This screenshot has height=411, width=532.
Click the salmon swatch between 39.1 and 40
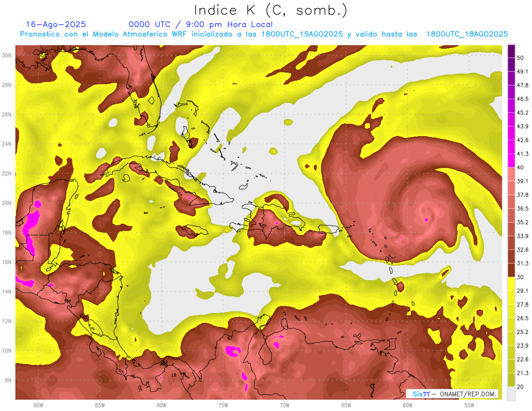[x=511, y=174]
